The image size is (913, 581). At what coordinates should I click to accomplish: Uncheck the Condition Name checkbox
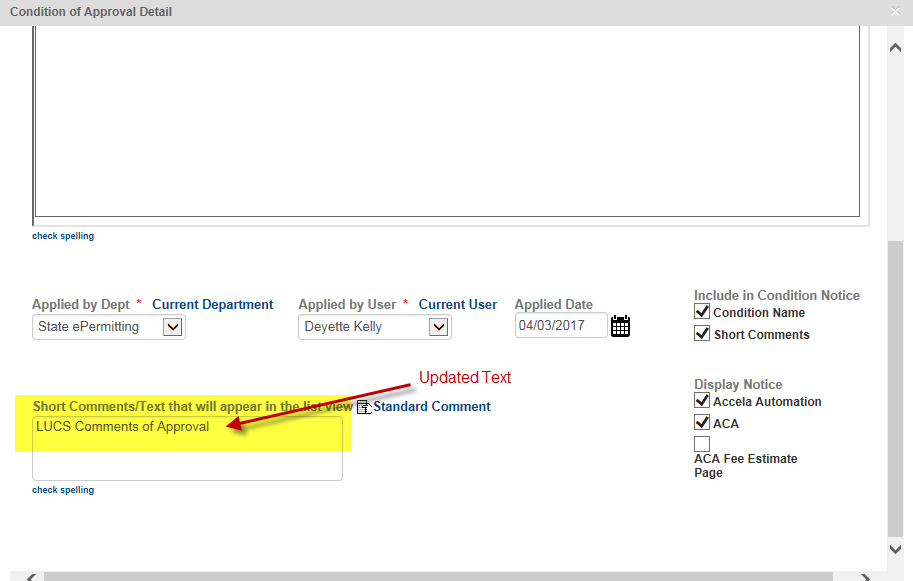702,312
